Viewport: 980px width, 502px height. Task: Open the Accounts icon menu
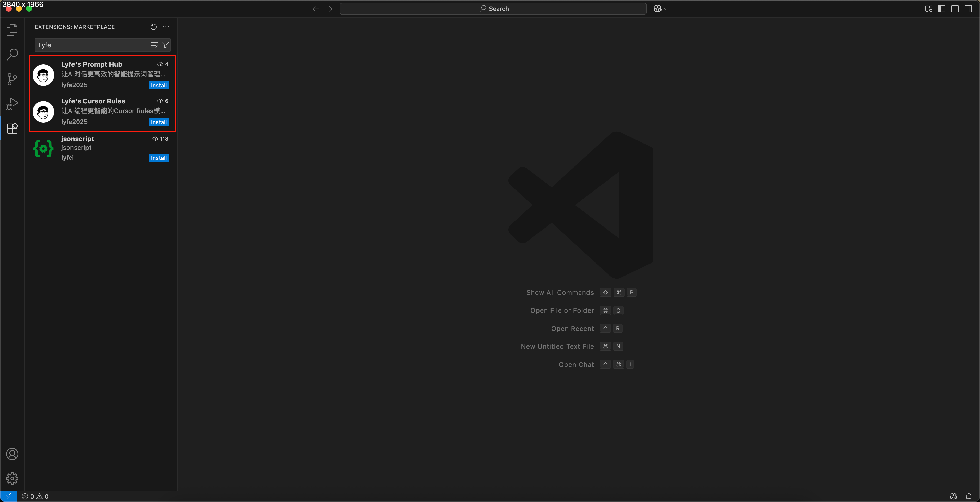(12, 454)
